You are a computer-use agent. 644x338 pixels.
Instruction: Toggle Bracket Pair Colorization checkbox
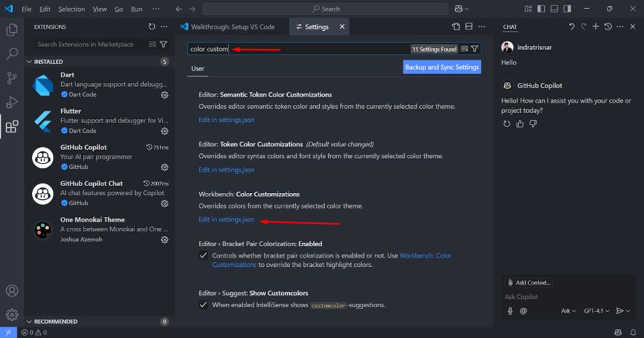[x=203, y=255]
